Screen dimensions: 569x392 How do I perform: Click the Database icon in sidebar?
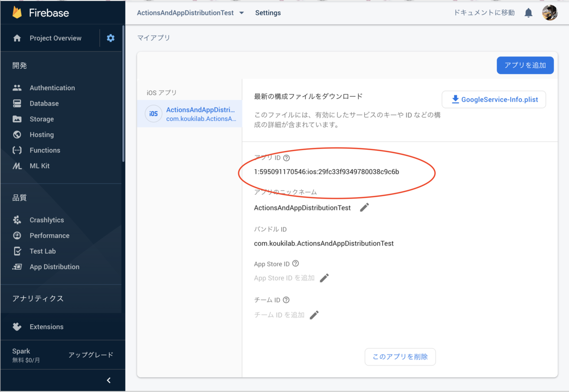(17, 103)
